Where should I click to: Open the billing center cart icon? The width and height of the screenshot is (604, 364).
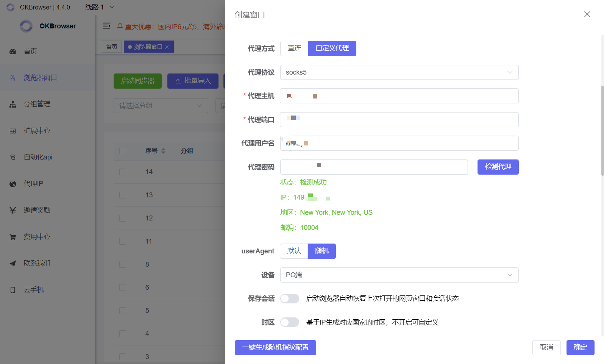[x=13, y=237]
